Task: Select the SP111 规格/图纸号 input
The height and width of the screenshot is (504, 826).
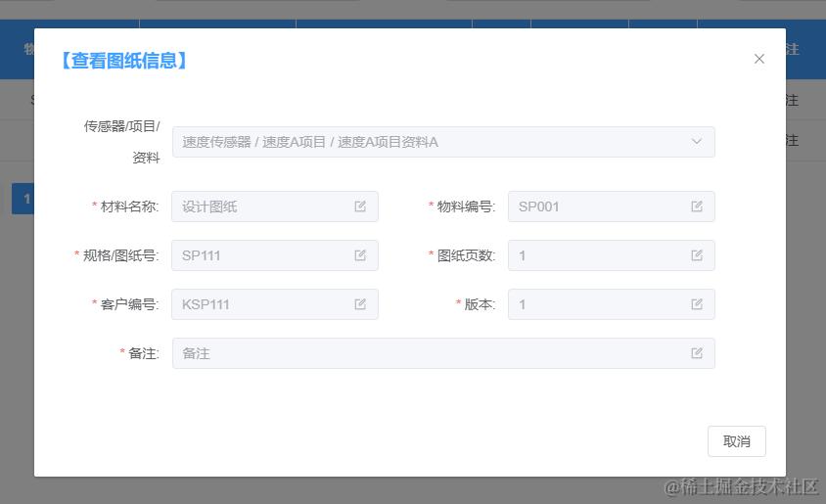Action: (274, 255)
